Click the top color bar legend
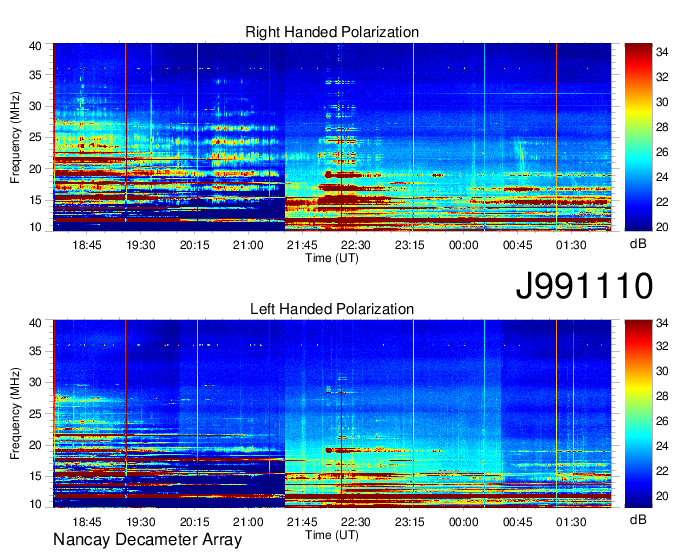 pyautogui.click(x=638, y=137)
